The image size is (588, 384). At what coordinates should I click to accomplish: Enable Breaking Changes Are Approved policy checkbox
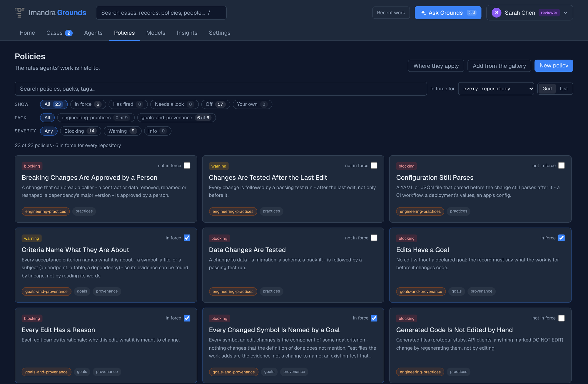(187, 166)
